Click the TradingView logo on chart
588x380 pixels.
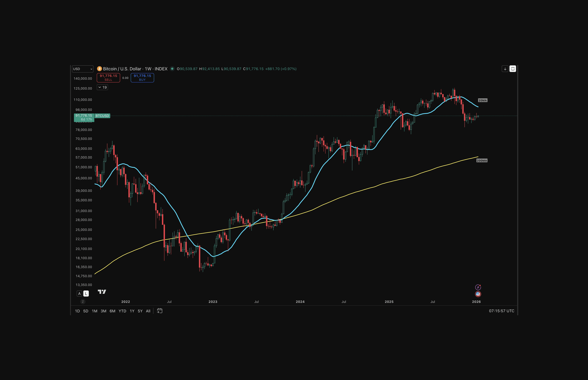[x=102, y=292]
